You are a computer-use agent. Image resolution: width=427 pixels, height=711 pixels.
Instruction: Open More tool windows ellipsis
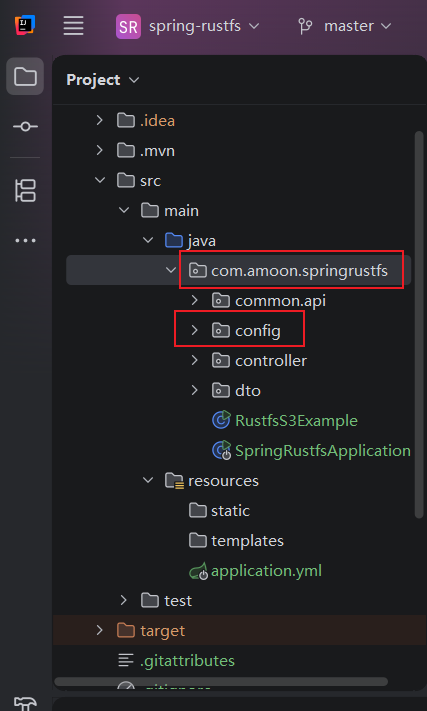(25, 240)
